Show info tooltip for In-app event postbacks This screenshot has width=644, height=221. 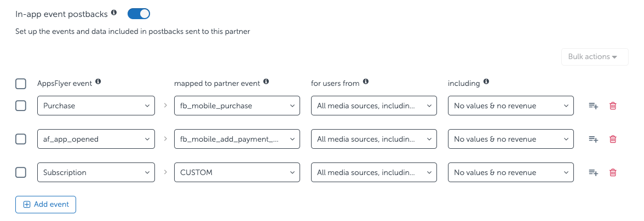[x=114, y=12]
